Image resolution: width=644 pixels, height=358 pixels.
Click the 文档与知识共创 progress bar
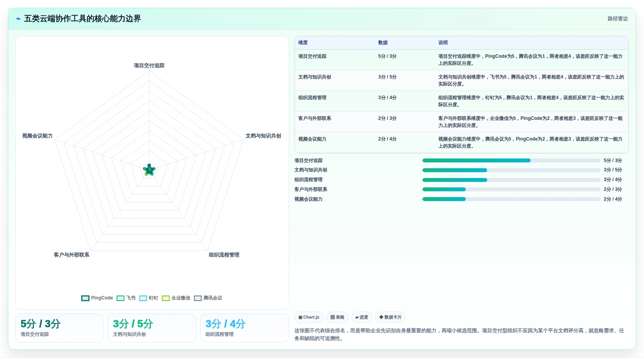click(x=511, y=170)
